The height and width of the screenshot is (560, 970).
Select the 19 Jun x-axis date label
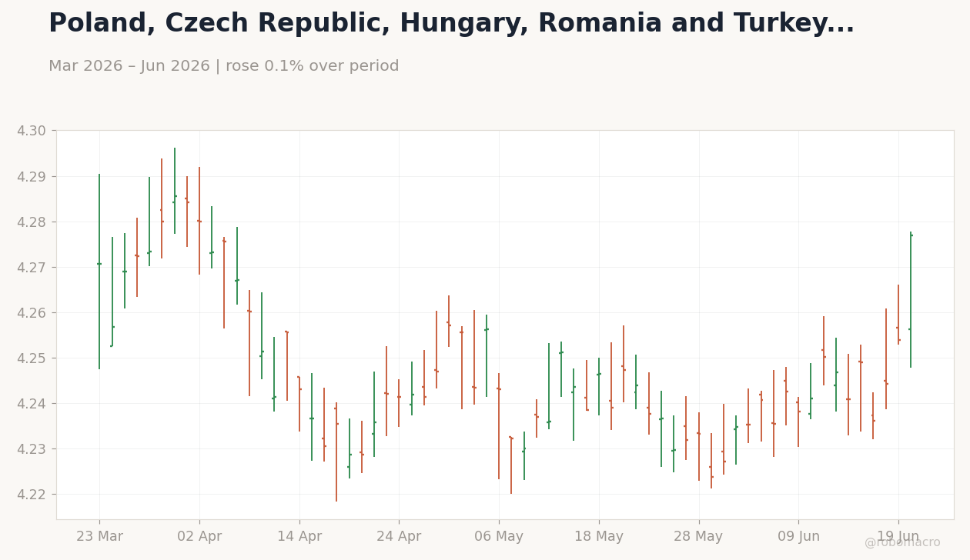pos(898,537)
